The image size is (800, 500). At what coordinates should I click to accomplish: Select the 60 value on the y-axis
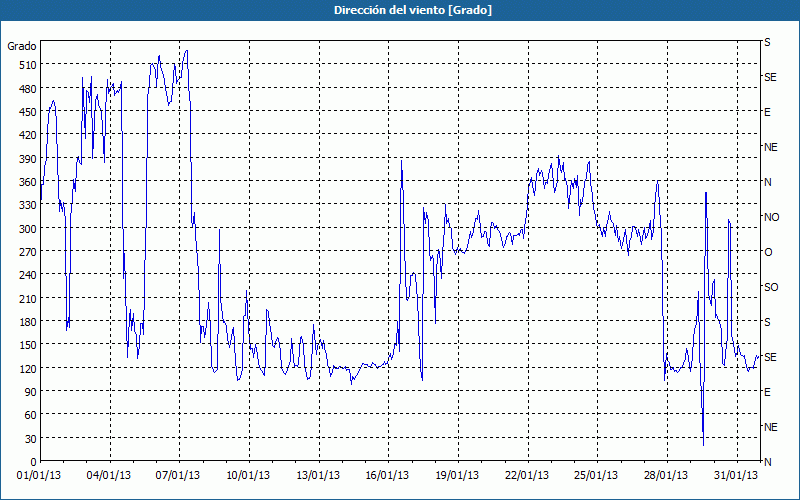[30, 415]
